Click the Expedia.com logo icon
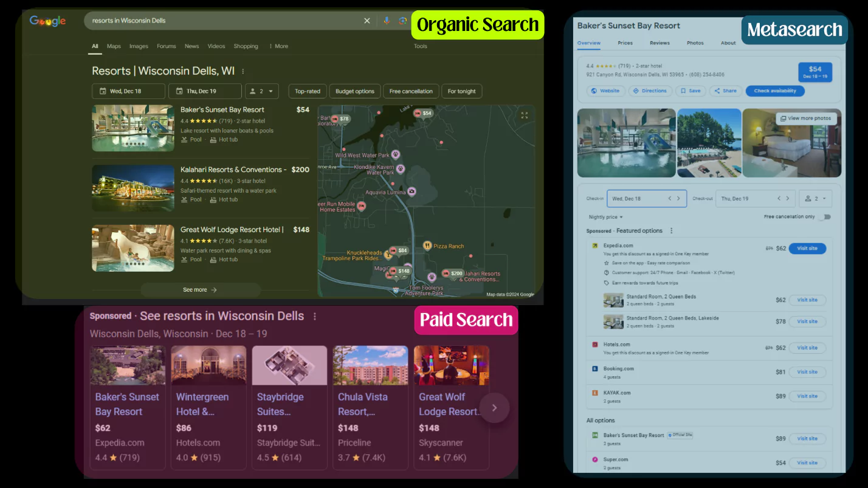The height and width of the screenshot is (488, 868). (x=594, y=246)
